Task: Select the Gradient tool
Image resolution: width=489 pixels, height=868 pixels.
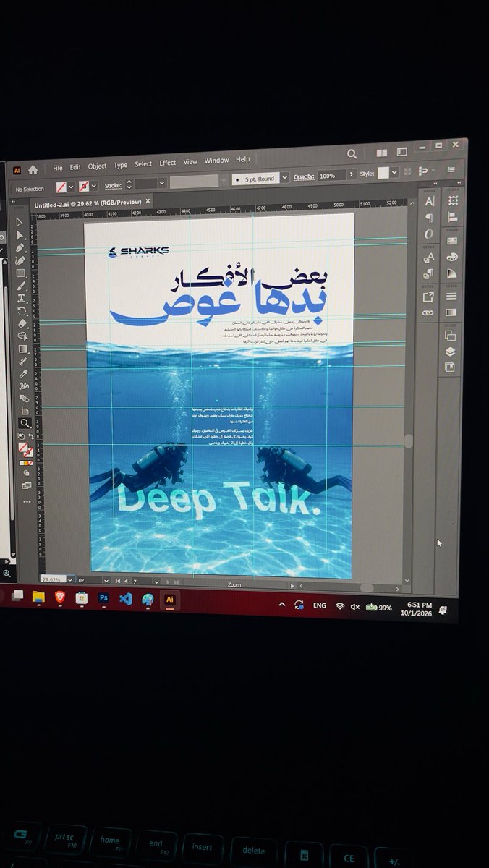Action: (22, 349)
